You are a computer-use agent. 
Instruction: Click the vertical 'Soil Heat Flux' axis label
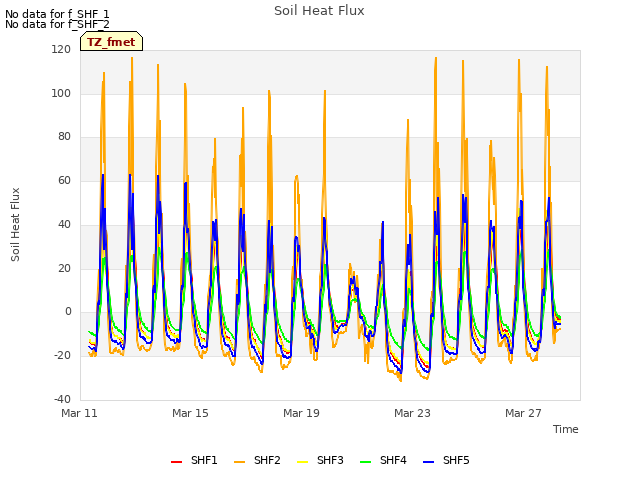pyautogui.click(x=15, y=224)
